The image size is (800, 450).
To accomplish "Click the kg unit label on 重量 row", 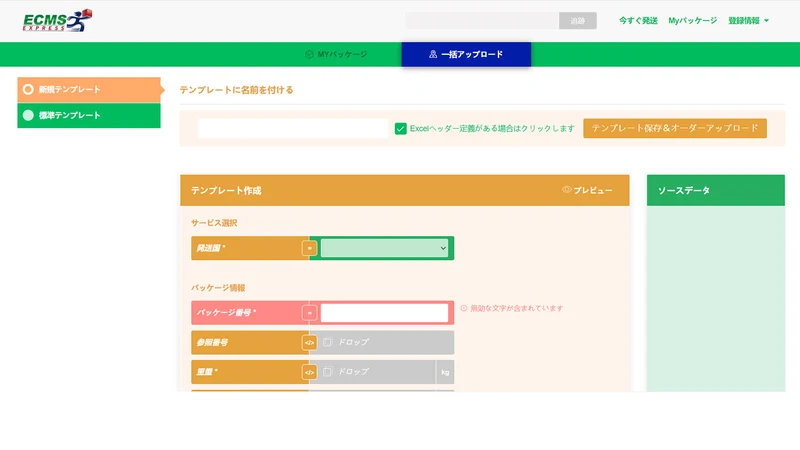I will point(445,372).
